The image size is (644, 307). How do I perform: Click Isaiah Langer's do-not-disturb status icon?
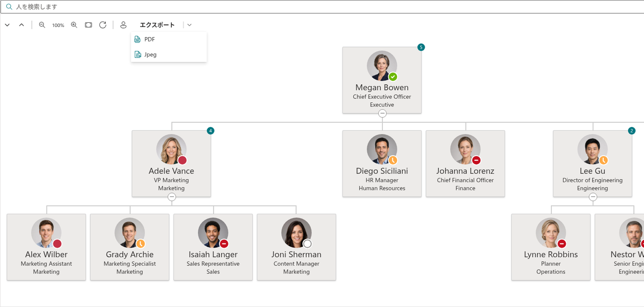pyautogui.click(x=224, y=244)
